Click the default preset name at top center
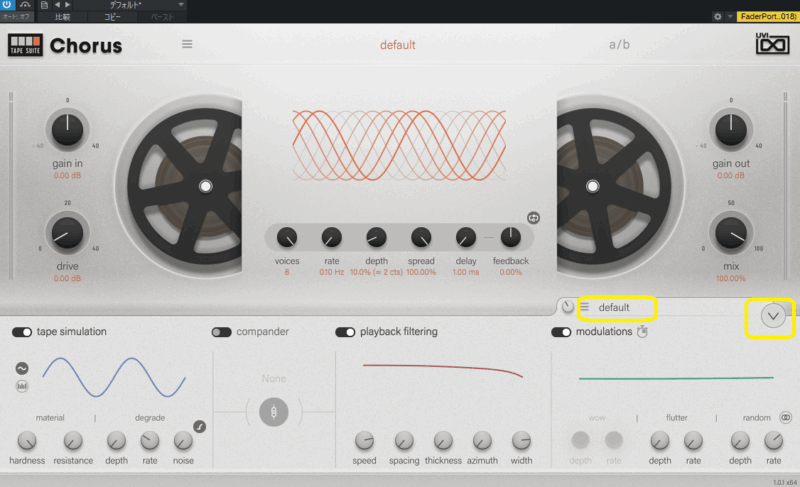 point(397,45)
